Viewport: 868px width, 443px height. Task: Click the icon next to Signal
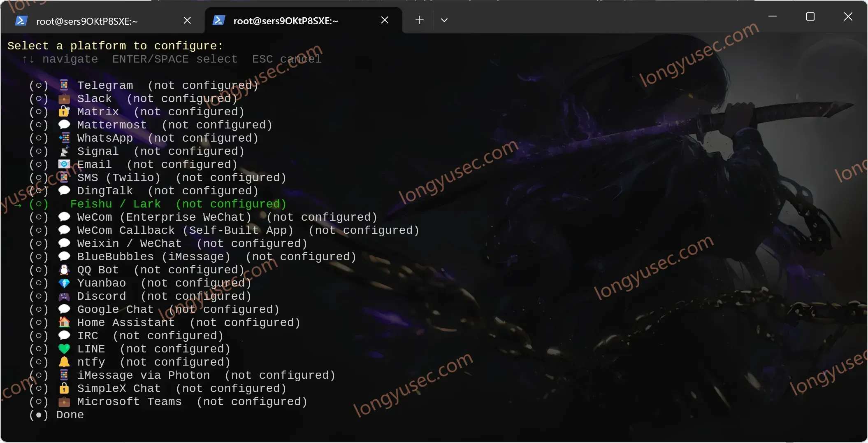tap(64, 151)
